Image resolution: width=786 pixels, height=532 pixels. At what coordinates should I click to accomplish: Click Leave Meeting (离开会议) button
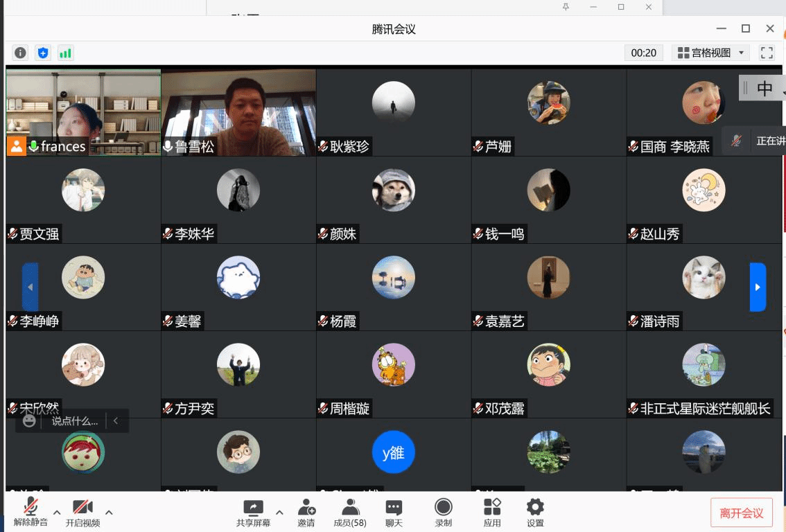[x=741, y=513]
